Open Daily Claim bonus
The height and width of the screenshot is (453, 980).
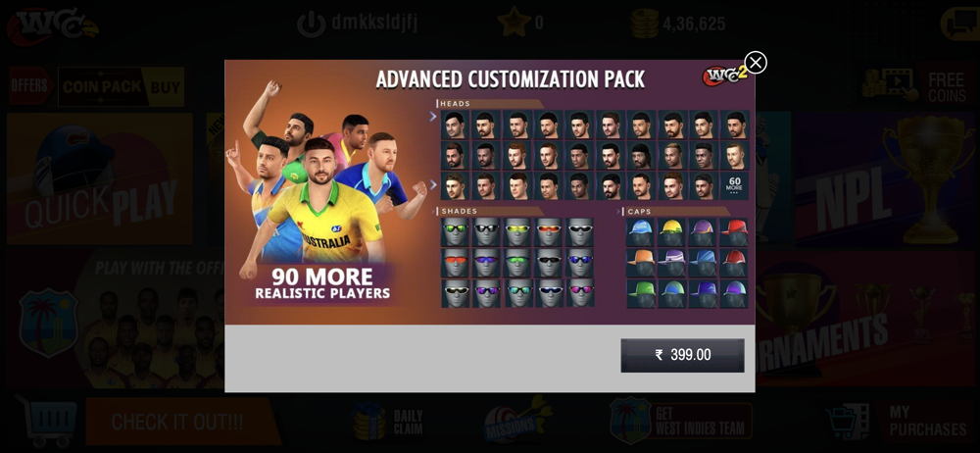(389, 422)
